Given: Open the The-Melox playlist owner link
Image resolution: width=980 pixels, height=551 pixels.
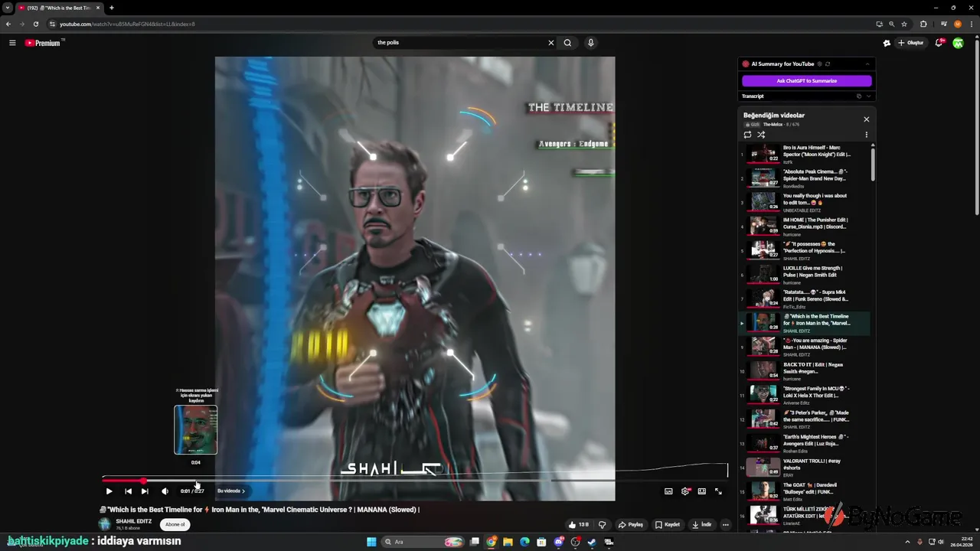Looking at the screenshot, I should coord(773,125).
